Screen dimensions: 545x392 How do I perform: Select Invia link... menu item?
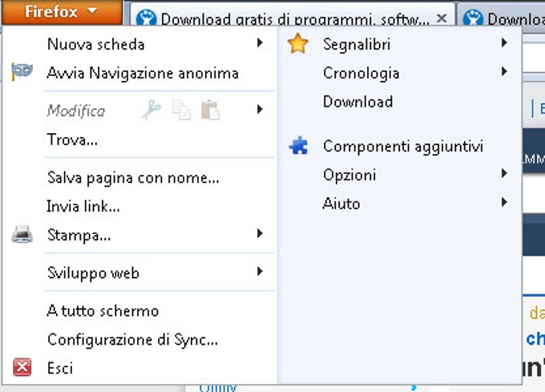tap(139, 207)
